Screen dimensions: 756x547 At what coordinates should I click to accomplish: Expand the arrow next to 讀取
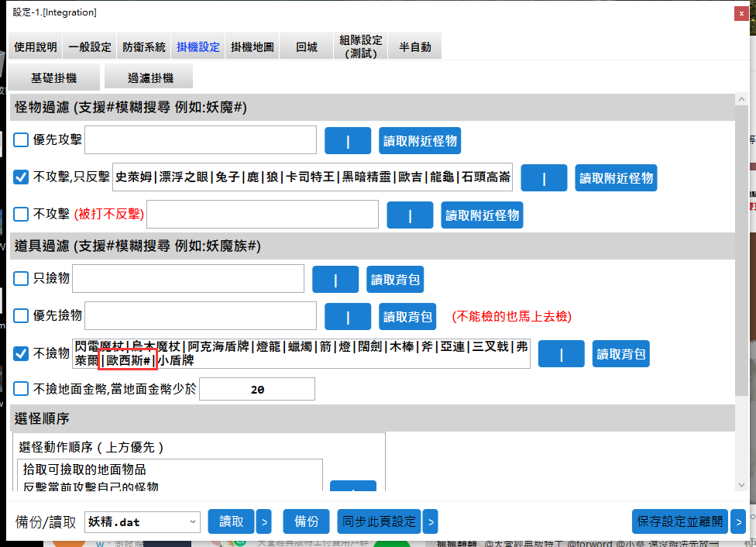click(x=263, y=521)
